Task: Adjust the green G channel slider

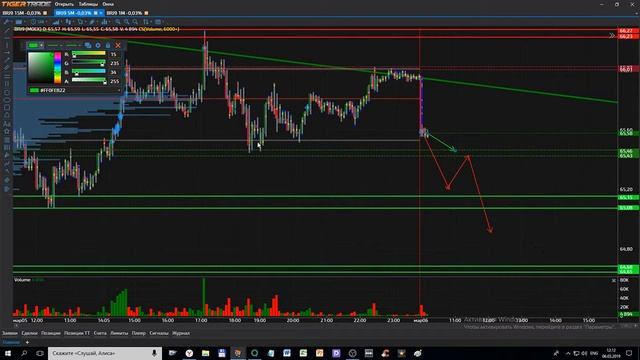Action: click(x=89, y=63)
